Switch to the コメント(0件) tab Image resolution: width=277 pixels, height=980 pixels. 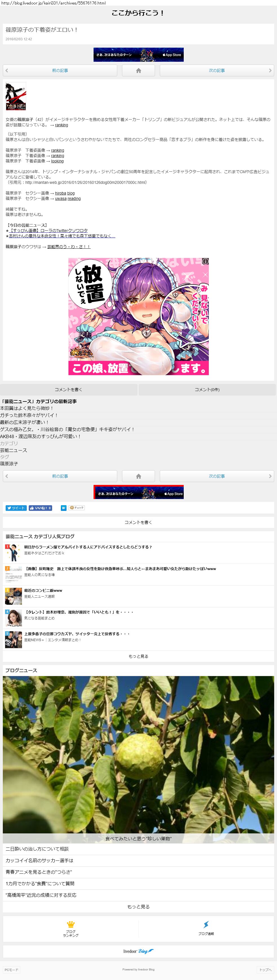(207, 390)
